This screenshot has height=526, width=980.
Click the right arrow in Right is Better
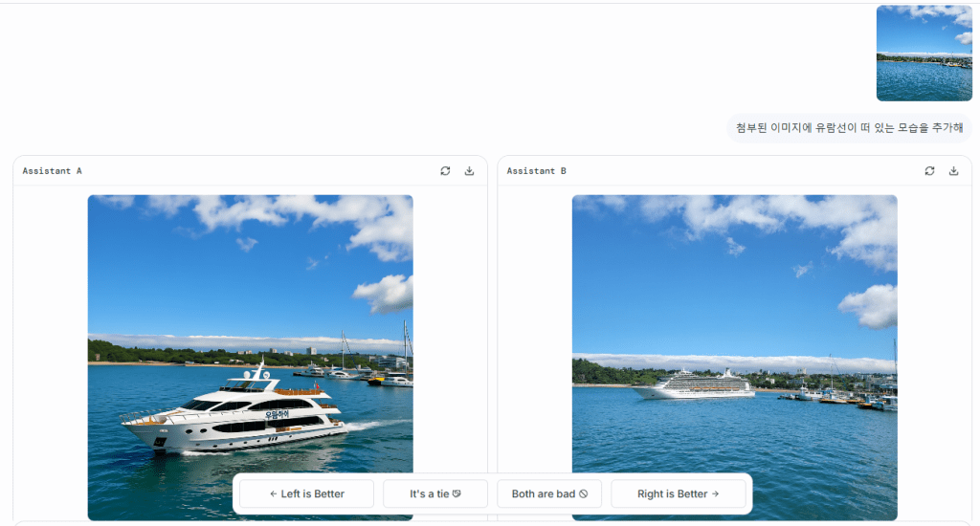(x=715, y=493)
